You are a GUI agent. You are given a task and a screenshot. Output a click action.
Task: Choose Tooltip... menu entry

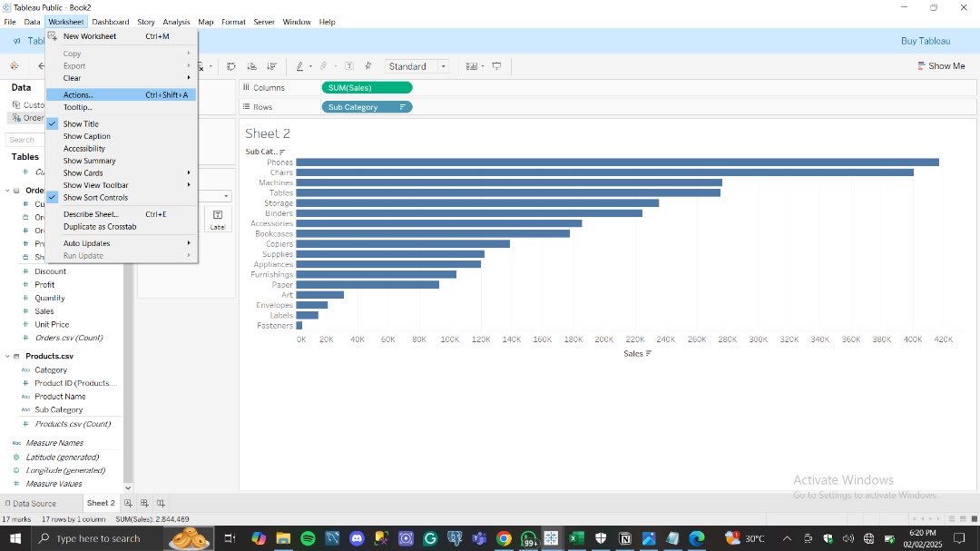click(x=122, y=107)
